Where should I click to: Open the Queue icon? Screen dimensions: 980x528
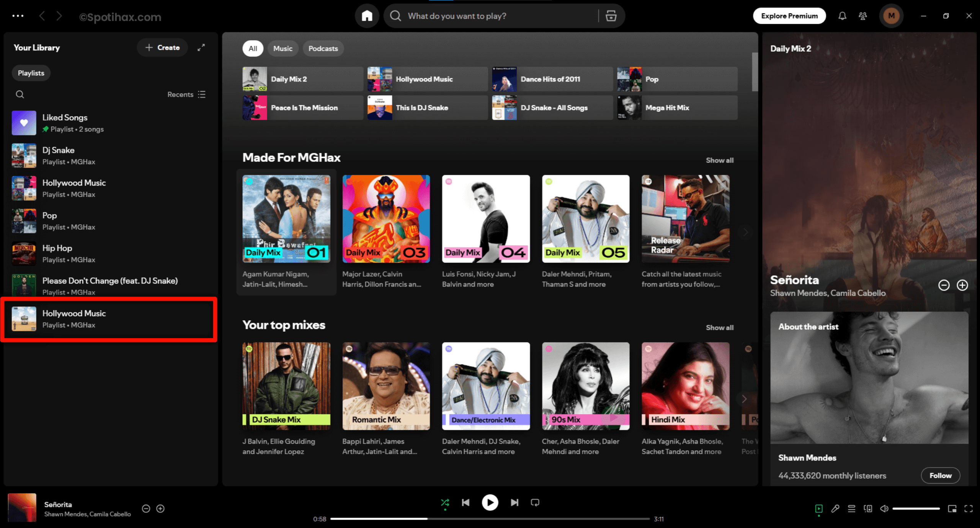pos(851,508)
